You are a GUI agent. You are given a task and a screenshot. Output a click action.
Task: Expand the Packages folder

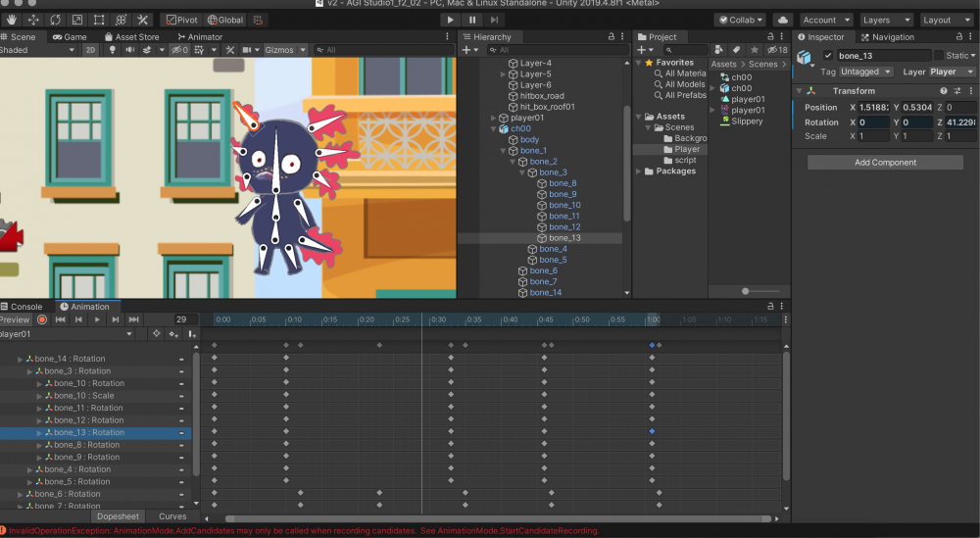coord(638,171)
